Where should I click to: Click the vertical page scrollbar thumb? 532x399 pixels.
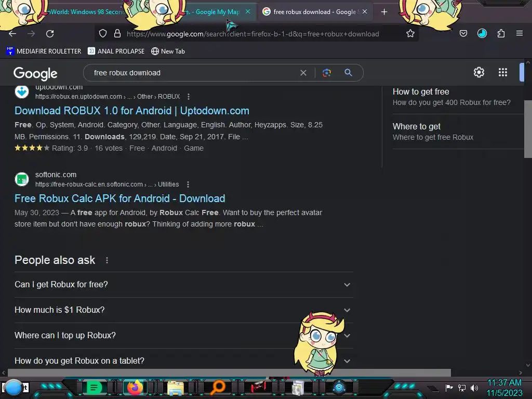[x=528, y=129]
